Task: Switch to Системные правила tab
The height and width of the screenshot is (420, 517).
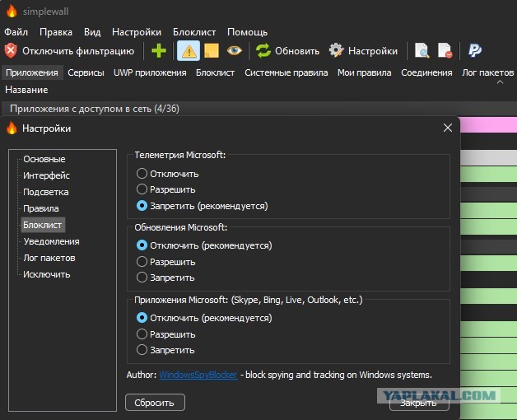Action: click(286, 72)
